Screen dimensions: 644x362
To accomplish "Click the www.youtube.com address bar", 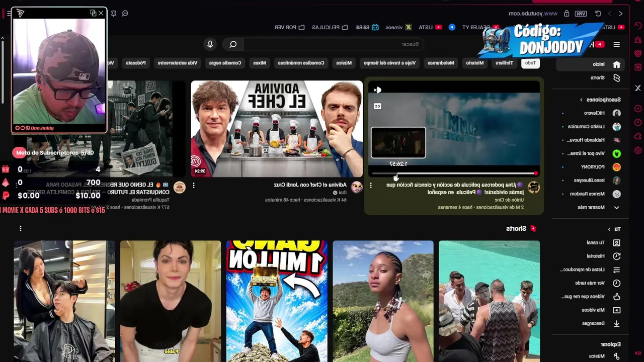I will pos(533,14).
